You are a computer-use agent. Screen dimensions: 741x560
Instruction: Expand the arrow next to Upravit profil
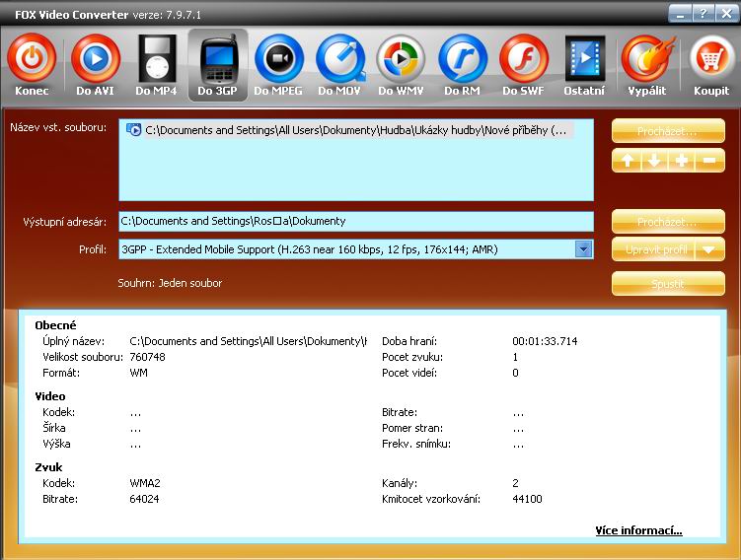(709, 249)
